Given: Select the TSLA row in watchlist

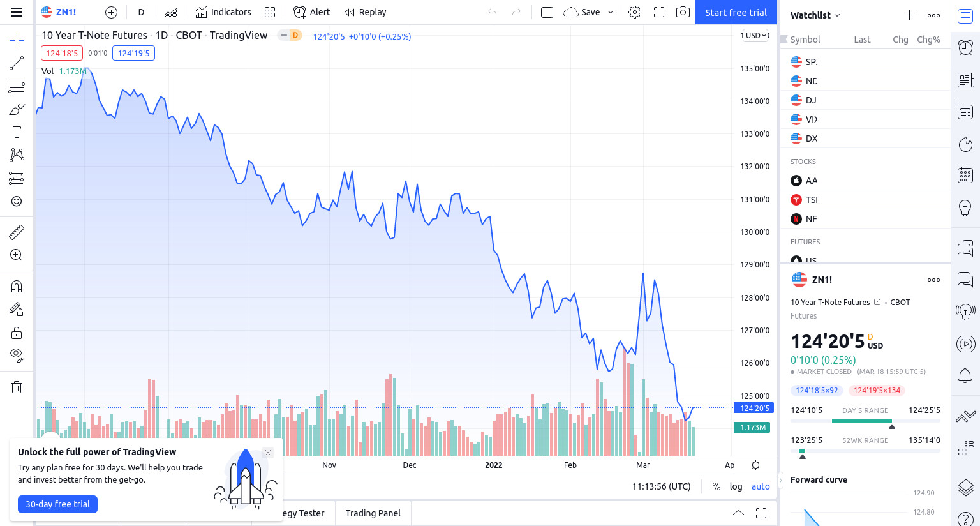Looking at the screenshot, I should 865,200.
